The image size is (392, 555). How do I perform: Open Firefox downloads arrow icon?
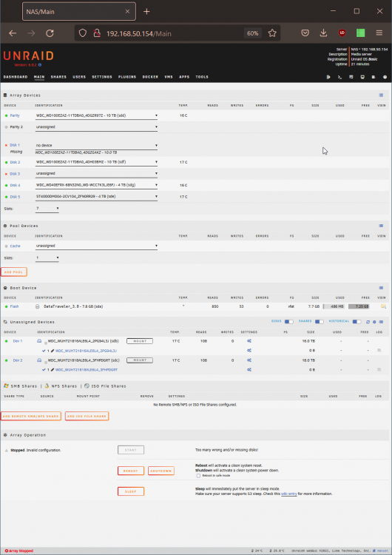[323, 33]
